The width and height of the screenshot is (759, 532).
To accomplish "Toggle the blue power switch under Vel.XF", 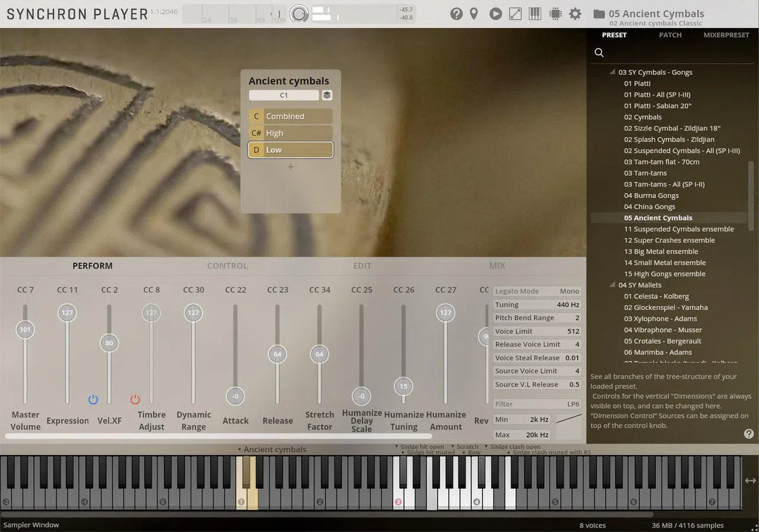I will pos(93,399).
